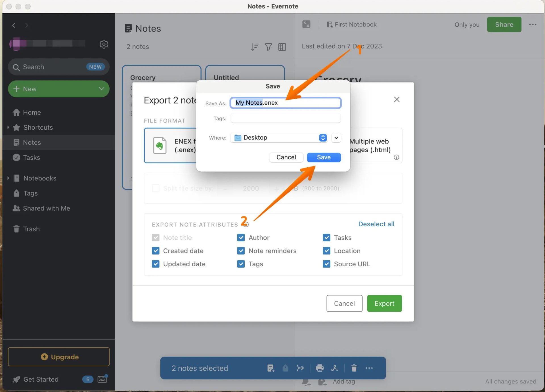Screen dimensions: 545x392
Task: Click the Save As filename field
Action: (x=285, y=103)
